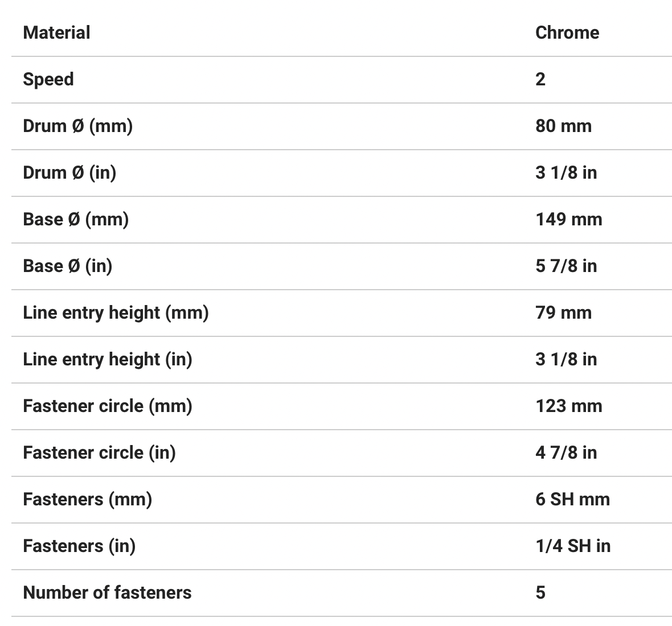Click the Material row label
The height and width of the screenshot is (626, 672).
[x=56, y=32]
